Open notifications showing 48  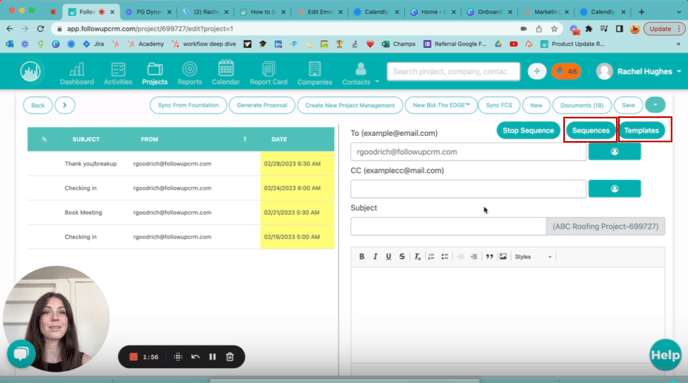pyautogui.click(x=566, y=71)
